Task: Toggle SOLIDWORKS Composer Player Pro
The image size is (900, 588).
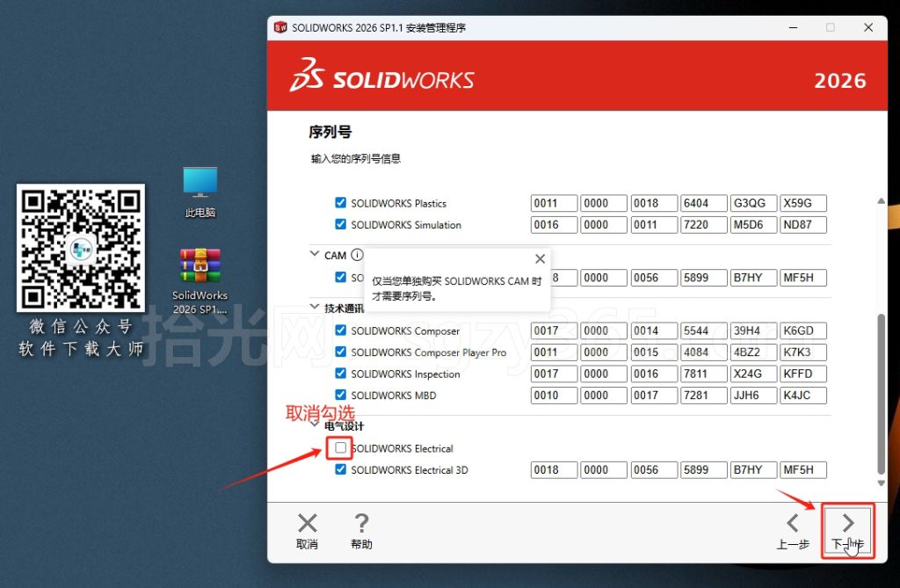Action: coord(340,352)
